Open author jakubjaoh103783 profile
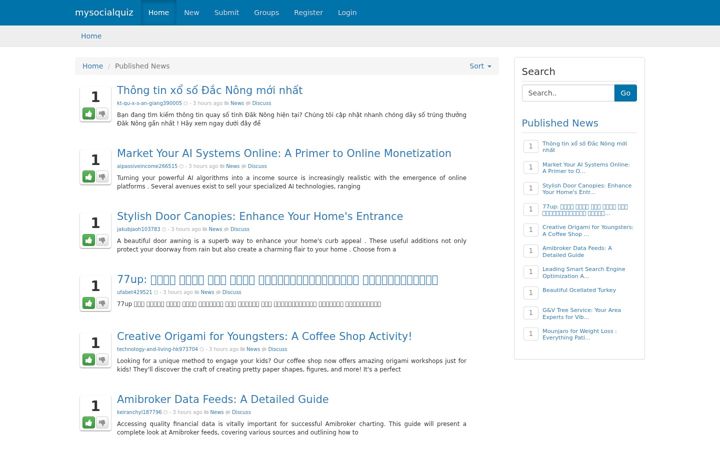 pyautogui.click(x=138, y=229)
